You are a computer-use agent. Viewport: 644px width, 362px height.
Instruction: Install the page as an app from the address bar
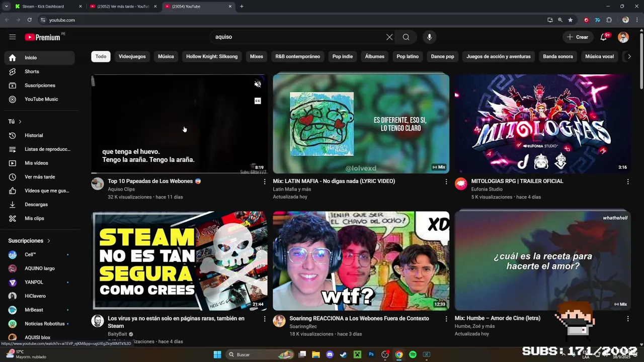coord(550,20)
